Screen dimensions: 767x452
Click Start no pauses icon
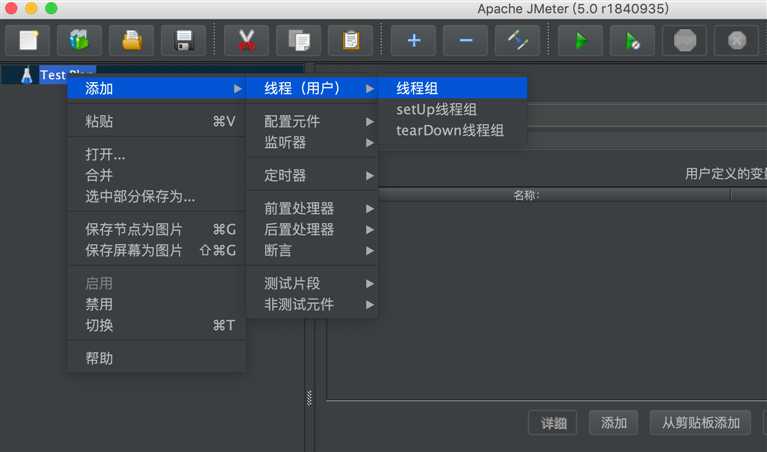(x=632, y=40)
